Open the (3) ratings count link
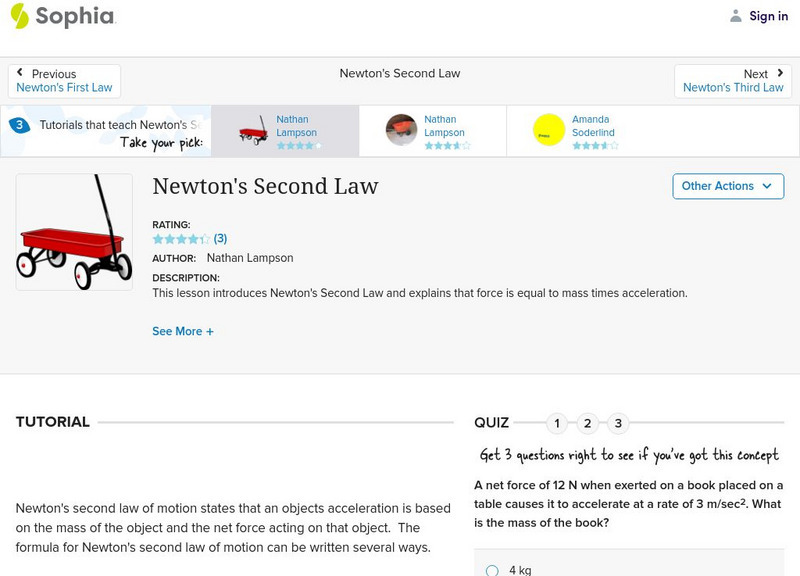 tap(220, 239)
